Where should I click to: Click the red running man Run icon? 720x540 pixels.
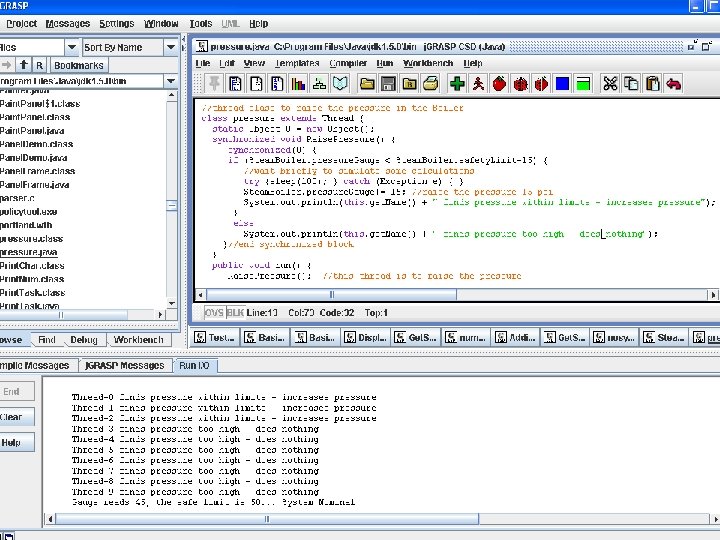(x=479, y=84)
